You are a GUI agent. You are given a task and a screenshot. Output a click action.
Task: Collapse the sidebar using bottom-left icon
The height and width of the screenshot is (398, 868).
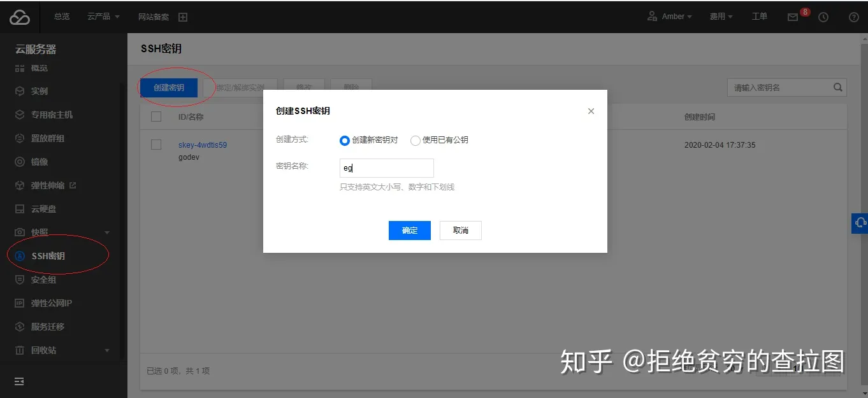tap(18, 381)
